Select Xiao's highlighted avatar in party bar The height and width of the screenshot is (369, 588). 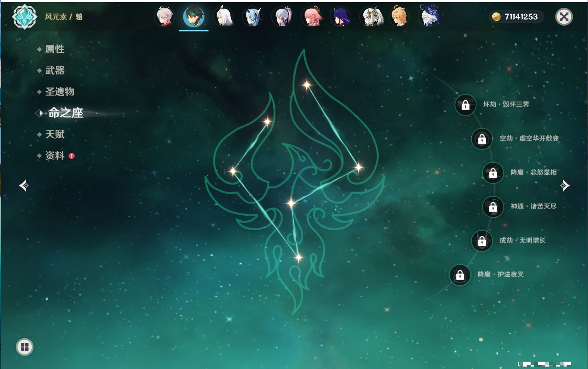pos(194,17)
